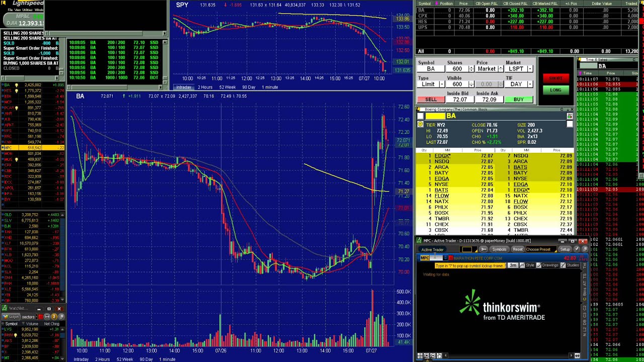Click the Watchlist scrollbar down arrow
The width and height of the screenshot is (644, 362).
[x=62, y=359]
